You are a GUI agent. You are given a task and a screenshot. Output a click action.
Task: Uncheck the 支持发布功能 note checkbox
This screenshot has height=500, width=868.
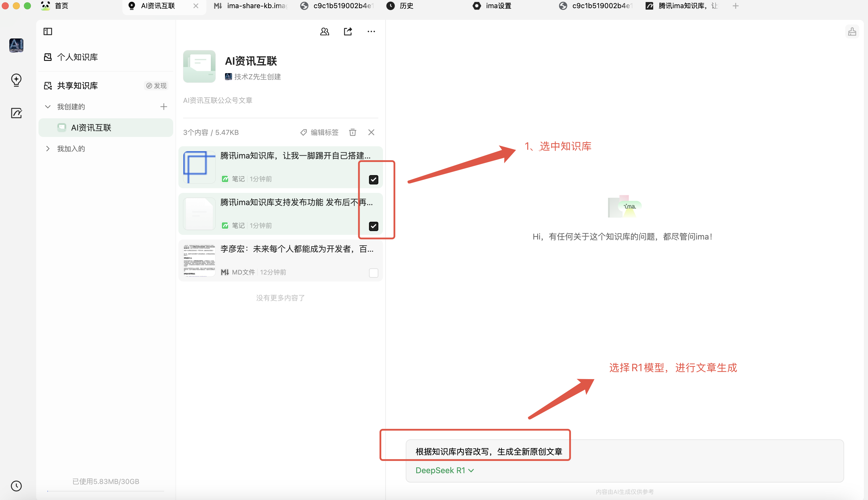pyautogui.click(x=374, y=226)
